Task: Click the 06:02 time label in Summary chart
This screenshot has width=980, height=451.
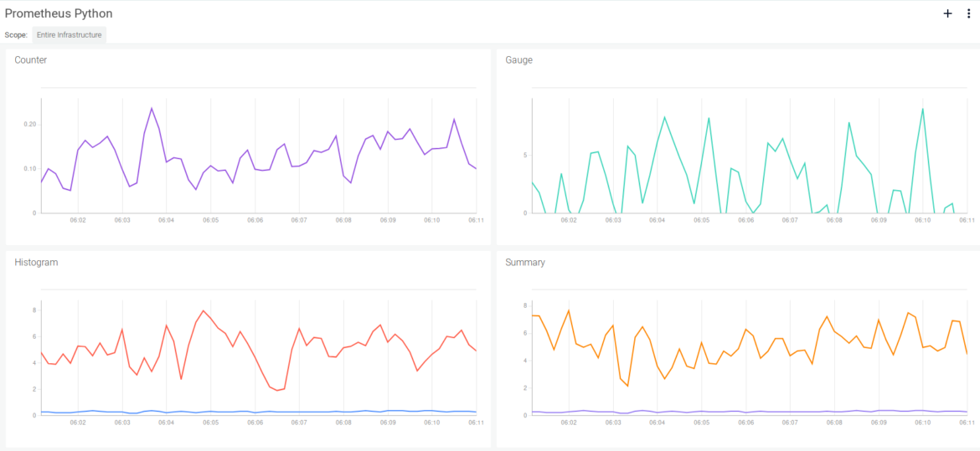Action: pos(568,423)
